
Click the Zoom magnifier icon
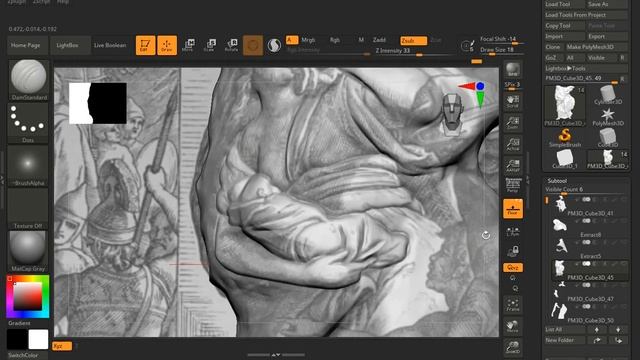pyautogui.click(x=513, y=122)
